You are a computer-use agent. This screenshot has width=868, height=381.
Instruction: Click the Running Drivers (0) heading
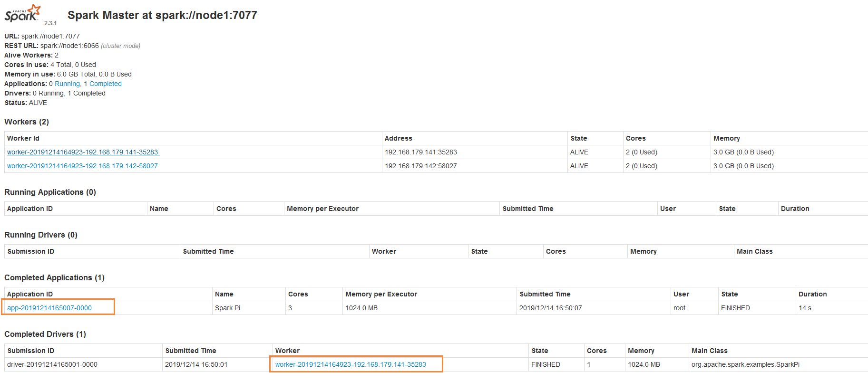41,235
